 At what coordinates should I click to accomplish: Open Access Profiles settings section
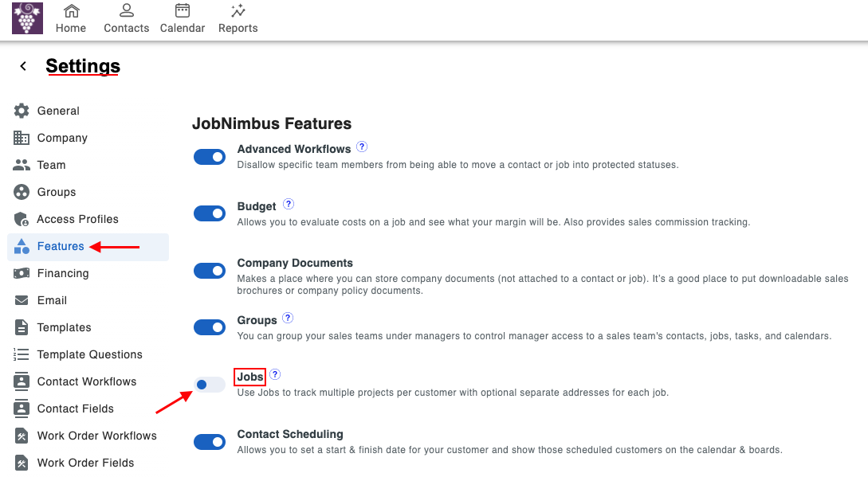coord(77,219)
